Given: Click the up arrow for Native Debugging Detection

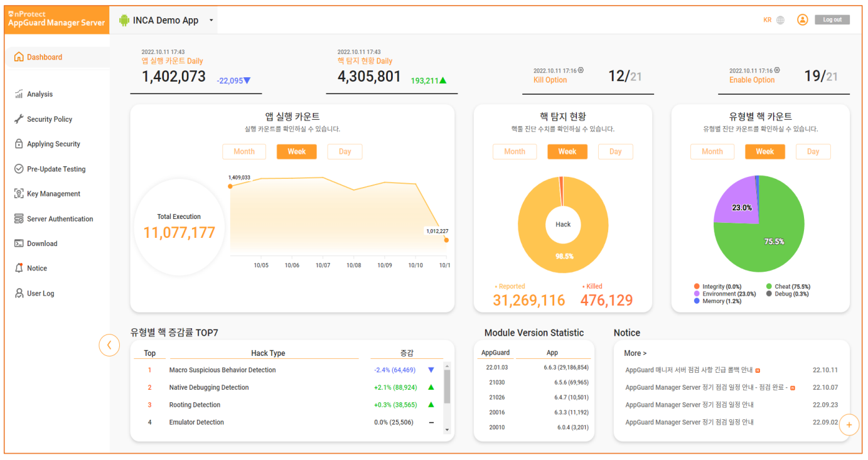Looking at the screenshot, I should click(431, 387).
